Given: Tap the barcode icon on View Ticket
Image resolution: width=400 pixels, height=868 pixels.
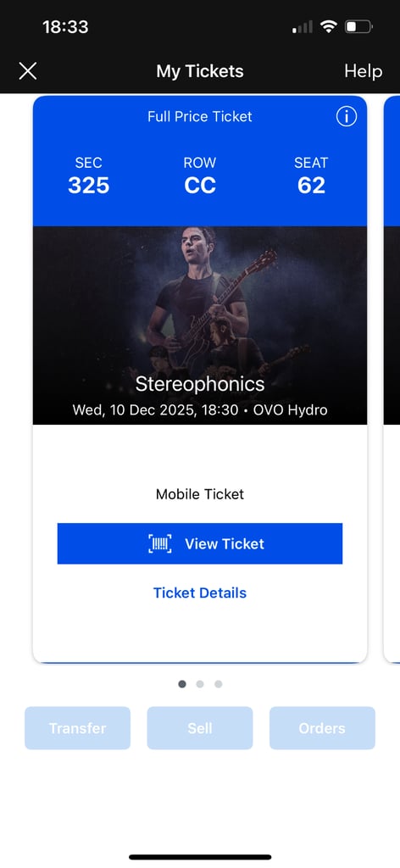Looking at the screenshot, I should 160,543.
